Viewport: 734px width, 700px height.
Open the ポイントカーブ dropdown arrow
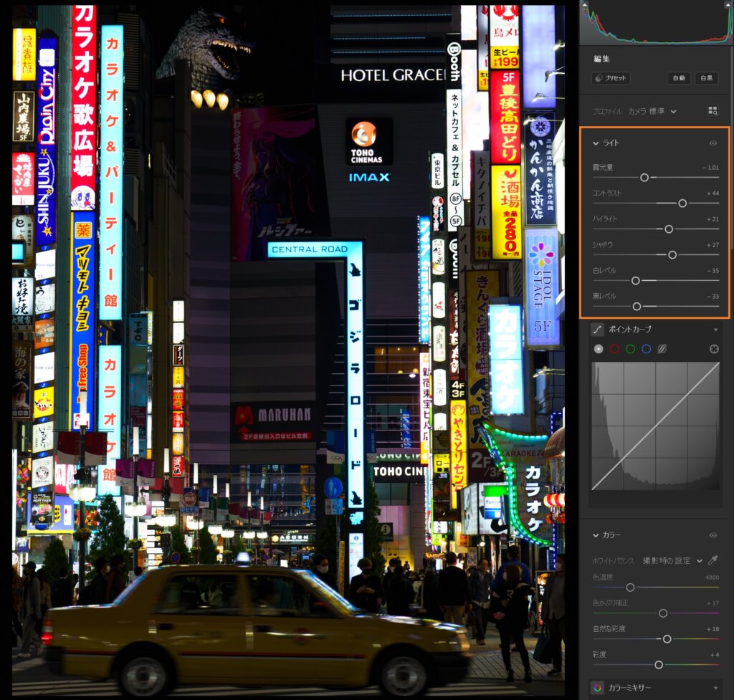716,330
